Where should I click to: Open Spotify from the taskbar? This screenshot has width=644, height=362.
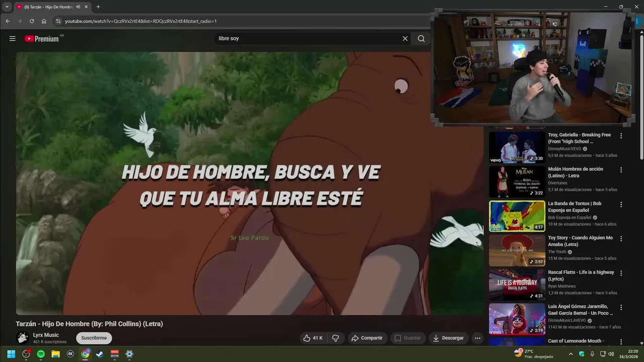41,354
